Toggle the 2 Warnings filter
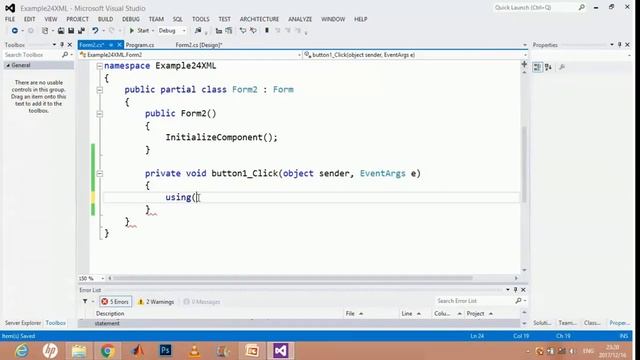Viewport: 640px width, 360px height. coord(156,302)
